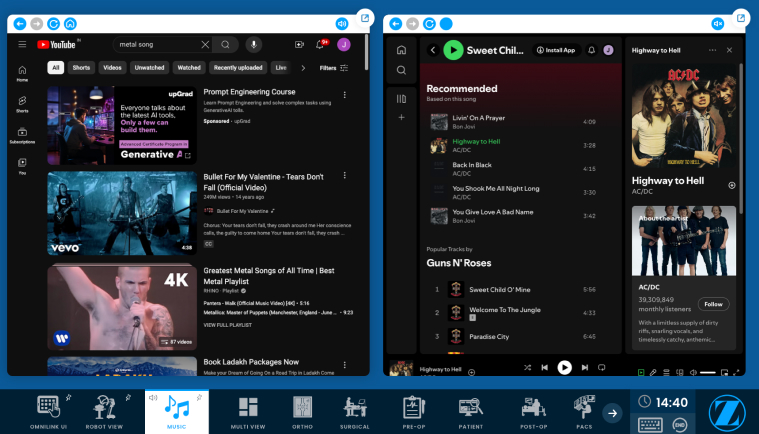
Task: Click the Spotify search icon in sidebar
Action: tap(401, 70)
